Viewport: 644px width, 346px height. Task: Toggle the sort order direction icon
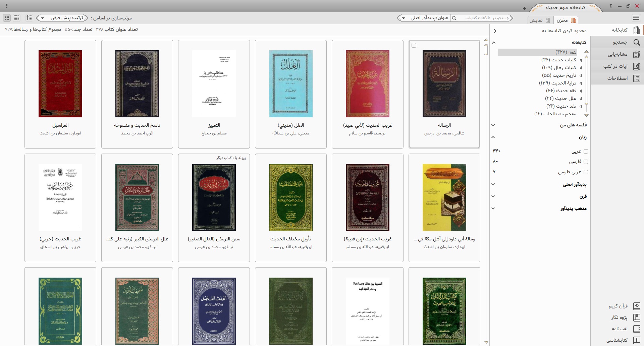point(29,18)
